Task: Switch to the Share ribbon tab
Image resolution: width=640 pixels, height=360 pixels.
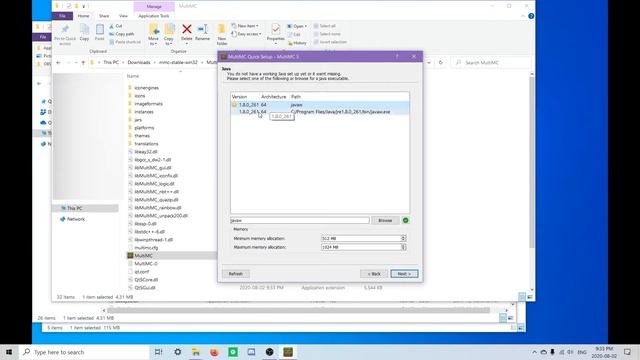Action: click(104, 16)
